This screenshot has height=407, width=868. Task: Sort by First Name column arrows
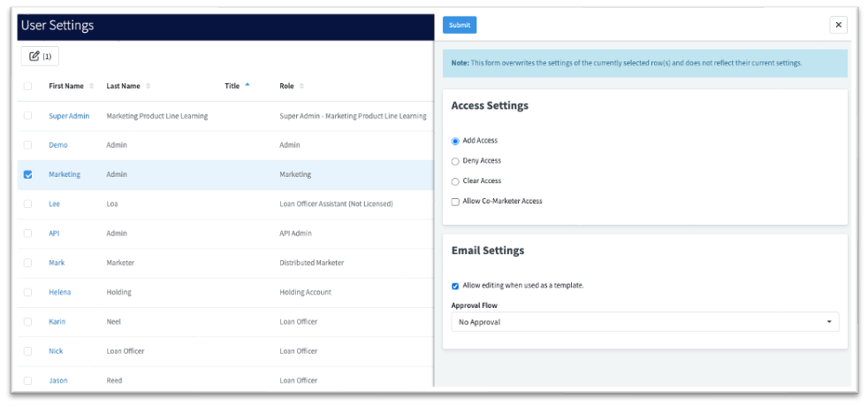tap(91, 86)
